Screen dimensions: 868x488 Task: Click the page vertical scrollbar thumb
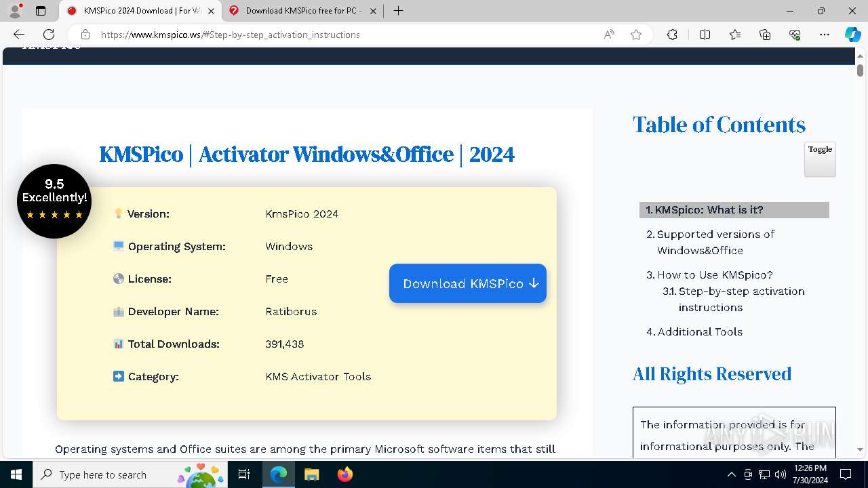(860, 70)
